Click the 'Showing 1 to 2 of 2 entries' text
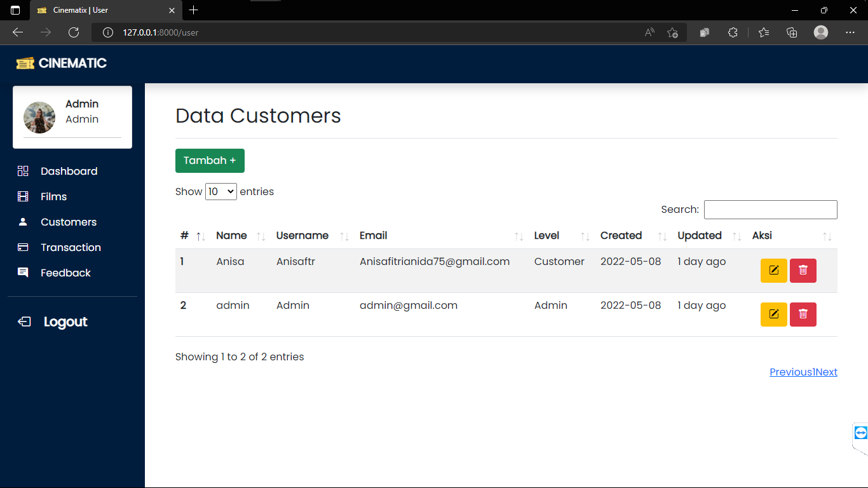The image size is (868, 488). (240, 356)
